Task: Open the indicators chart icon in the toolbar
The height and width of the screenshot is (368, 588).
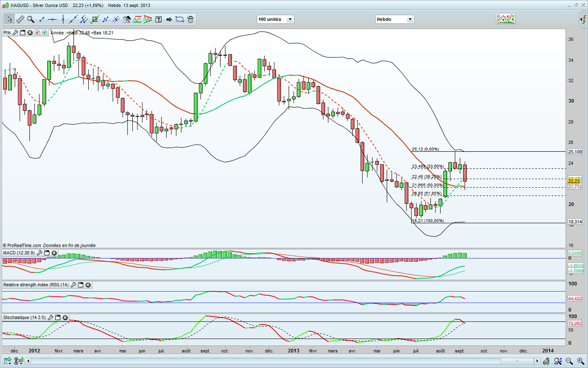Action: click(505, 19)
